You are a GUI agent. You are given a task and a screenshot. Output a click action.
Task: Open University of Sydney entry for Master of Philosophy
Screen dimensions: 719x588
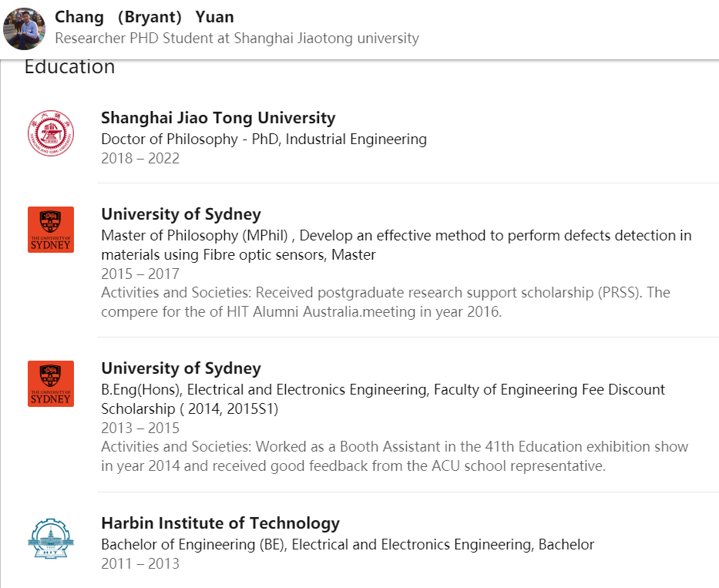point(181,214)
